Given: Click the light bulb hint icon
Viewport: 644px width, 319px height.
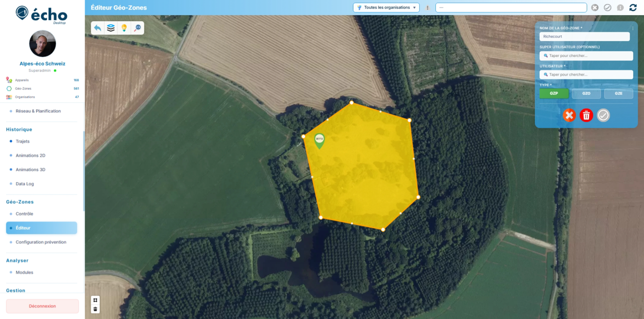Looking at the screenshot, I should 124,28.
